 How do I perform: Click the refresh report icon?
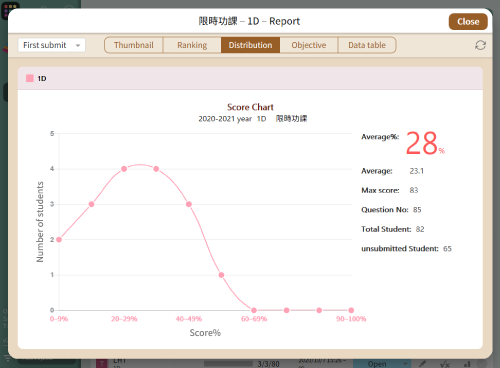(x=480, y=45)
